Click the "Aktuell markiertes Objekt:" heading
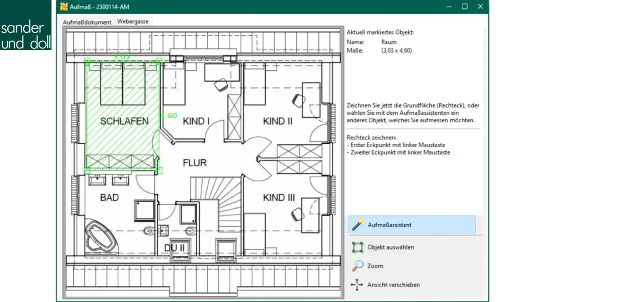The height and width of the screenshot is (302, 644). coord(380,32)
